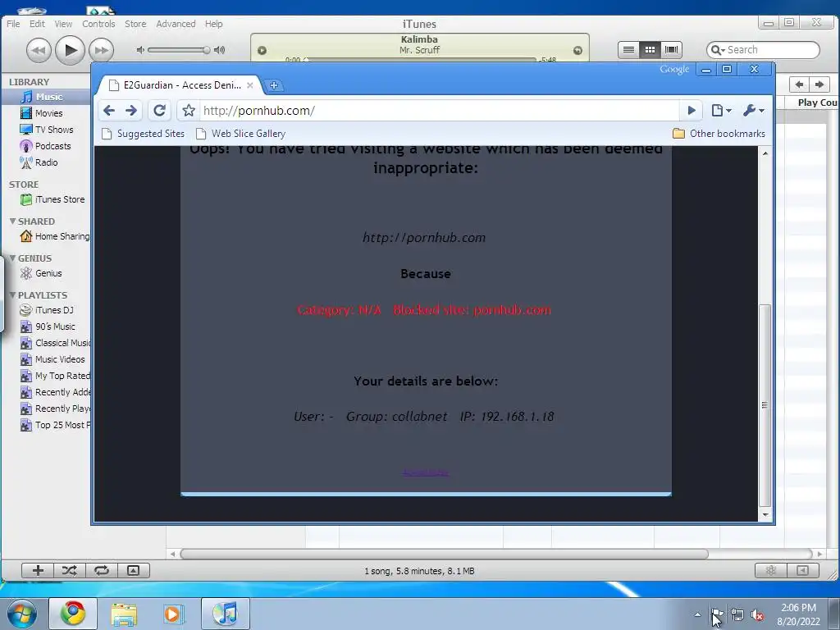The height and width of the screenshot is (630, 840).
Task: Skip to next track in iTunes
Action: click(101, 50)
